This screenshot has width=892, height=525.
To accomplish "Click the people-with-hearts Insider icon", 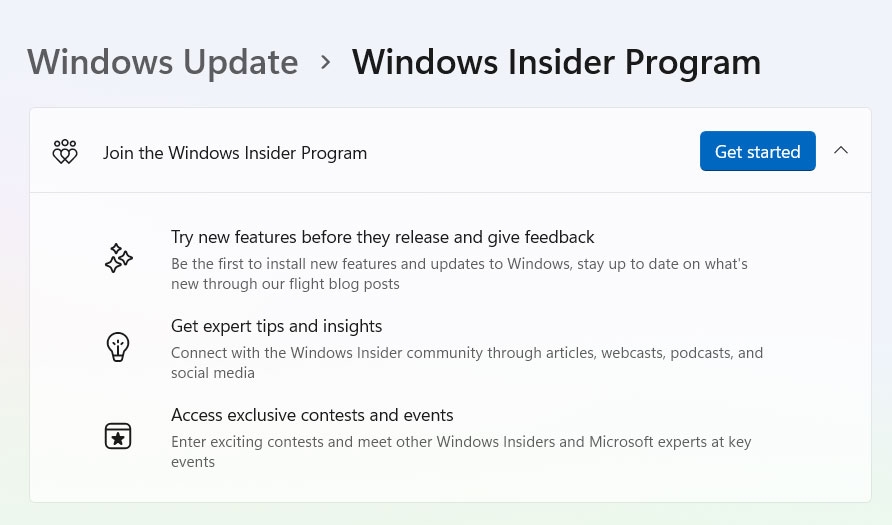I will [x=65, y=152].
